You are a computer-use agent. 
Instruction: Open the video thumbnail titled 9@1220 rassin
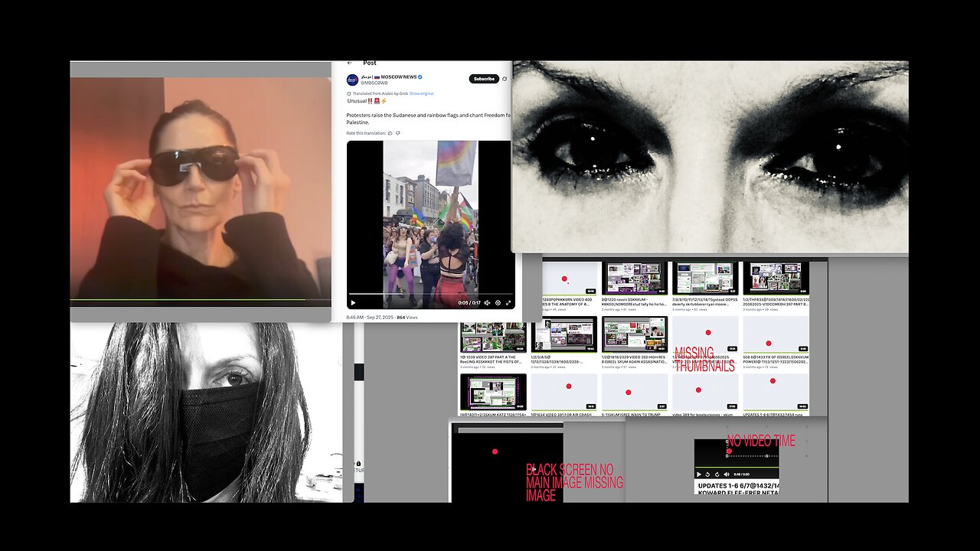[x=634, y=279]
